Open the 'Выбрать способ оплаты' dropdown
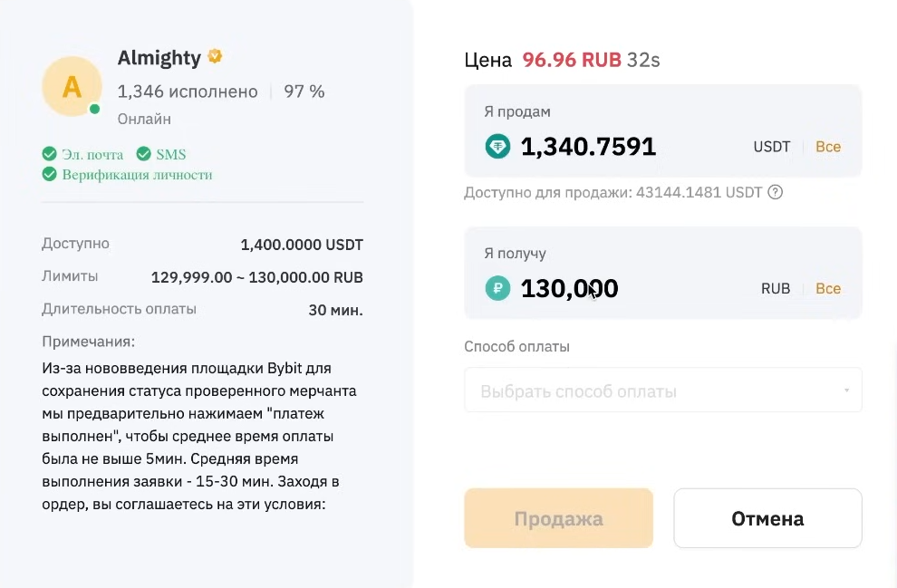Viewport: 897px width, 588px height. (x=663, y=390)
